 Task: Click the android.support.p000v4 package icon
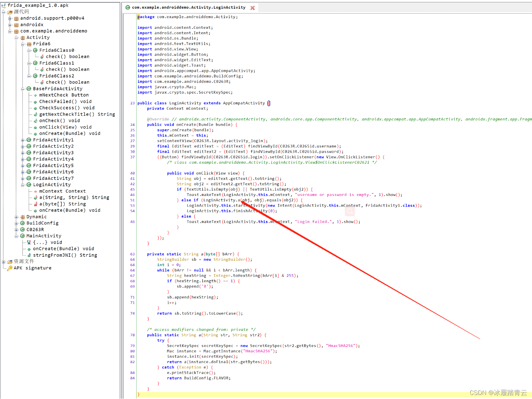coord(16,18)
